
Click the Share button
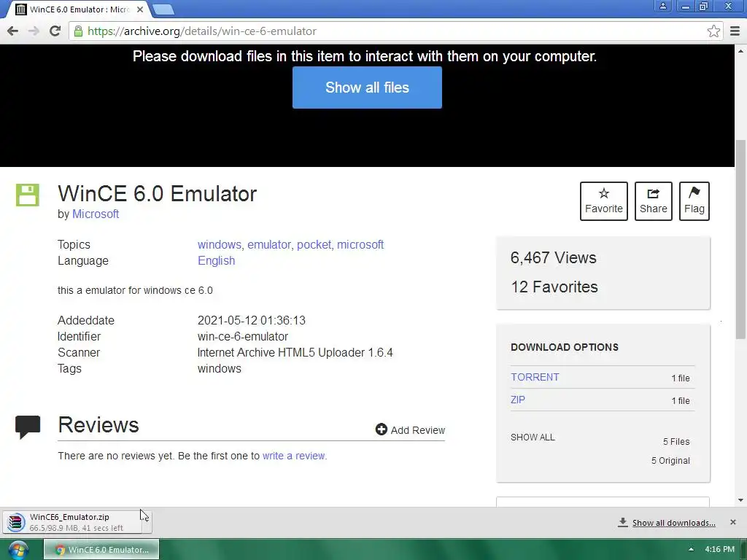pyautogui.click(x=653, y=201)
